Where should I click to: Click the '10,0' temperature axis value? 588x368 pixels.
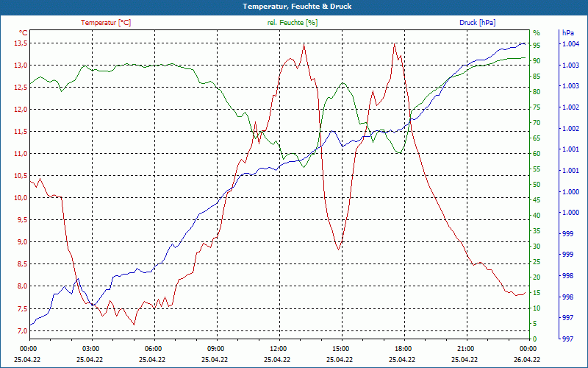pyautogui.click(x=21, y=198)
